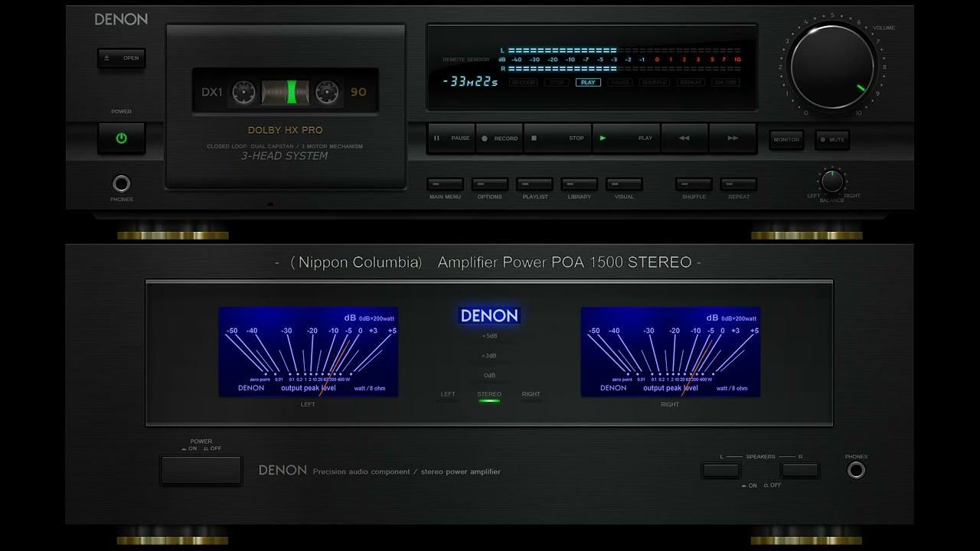The image size is (980, 551).
Task: Click the SHUFFLE indicator in the display
Action: [x=655, y=82]
